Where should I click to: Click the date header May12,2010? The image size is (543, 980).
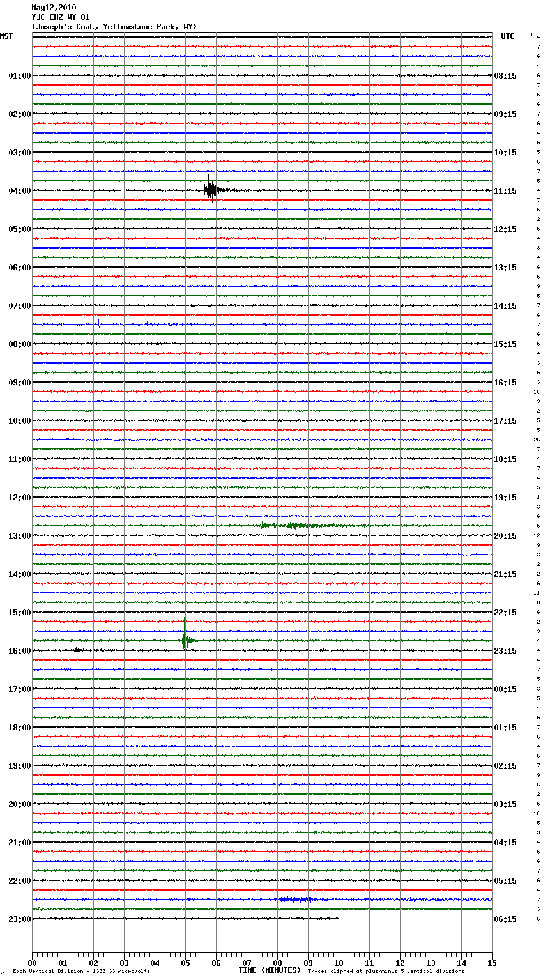tap(54, 8)
